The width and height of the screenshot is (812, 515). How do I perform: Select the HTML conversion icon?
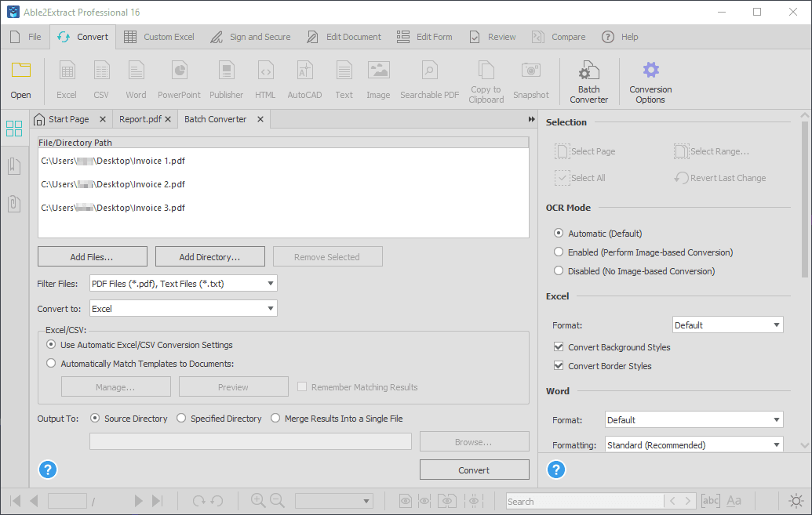click(265, 71)
